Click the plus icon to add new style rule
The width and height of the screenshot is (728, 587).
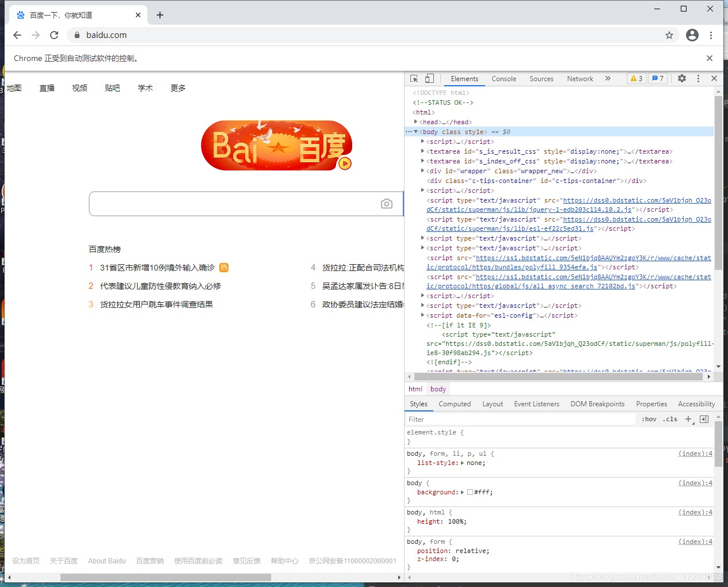[x=689, y=419]
